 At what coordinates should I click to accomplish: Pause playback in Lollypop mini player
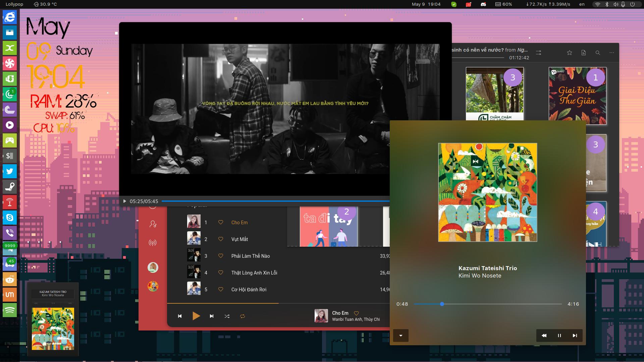pyautogui.click(x=559, y=336)
